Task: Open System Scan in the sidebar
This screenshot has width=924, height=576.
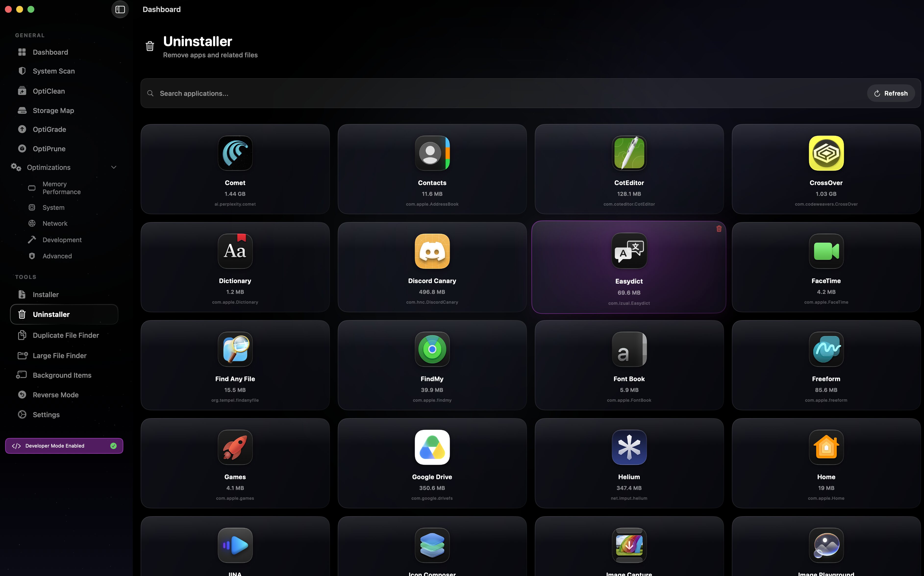Action: (x=64, y=71)
